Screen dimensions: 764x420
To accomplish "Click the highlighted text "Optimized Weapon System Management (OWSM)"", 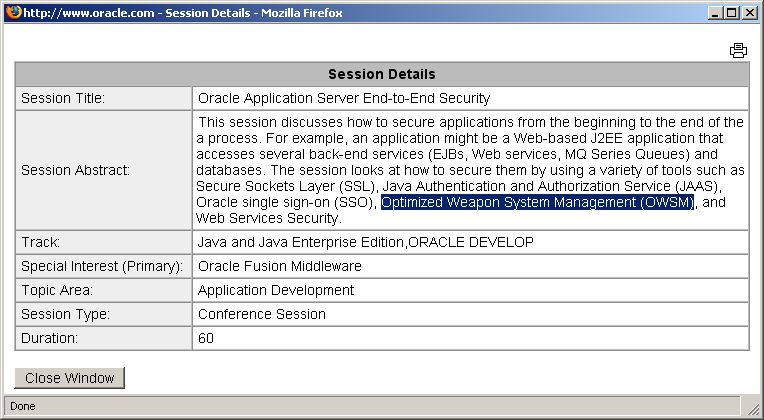I will tap(537, 203).
